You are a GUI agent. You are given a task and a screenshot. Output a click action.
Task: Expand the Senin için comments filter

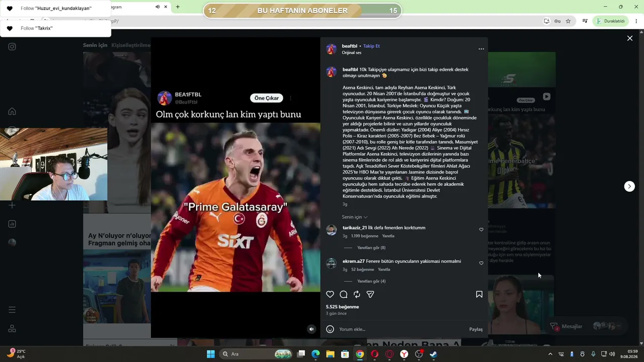click(x=355, y=217)
